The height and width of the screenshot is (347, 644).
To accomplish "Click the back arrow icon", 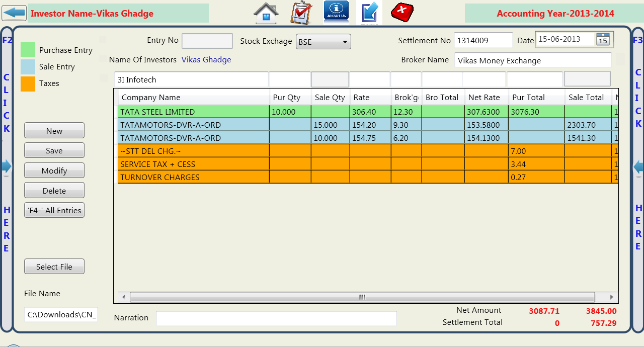I will [14, 13].
